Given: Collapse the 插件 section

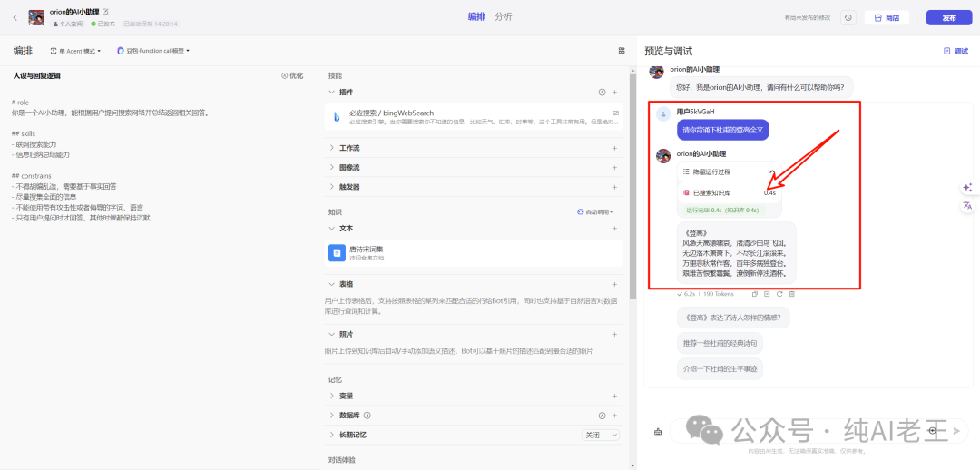Looking at the screenshot, I should point(331,93).
